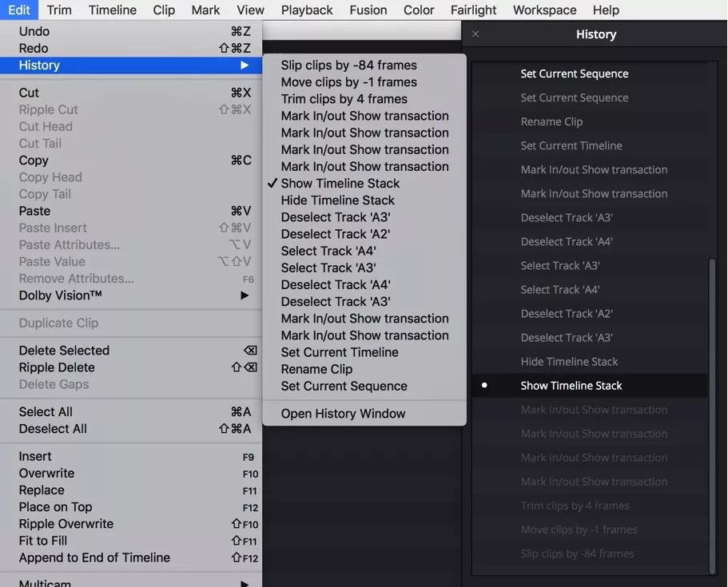Viewport: 728px width, 587px height.
Task: Choose Set Current Sequence in History submenu
Action: (x=364, y=386)
